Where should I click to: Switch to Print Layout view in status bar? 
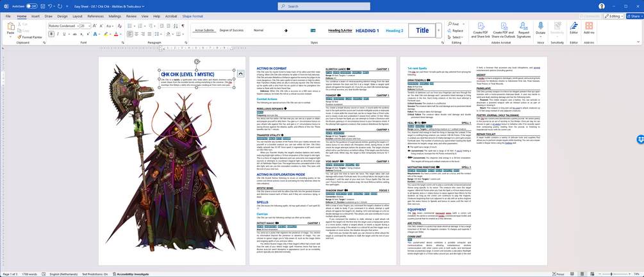pyautogui.click(x=581, y=274)
